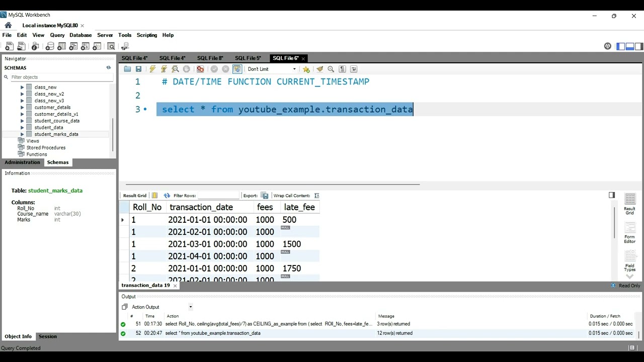
Task: Expand the student_data table
Action: pos(22,128)
